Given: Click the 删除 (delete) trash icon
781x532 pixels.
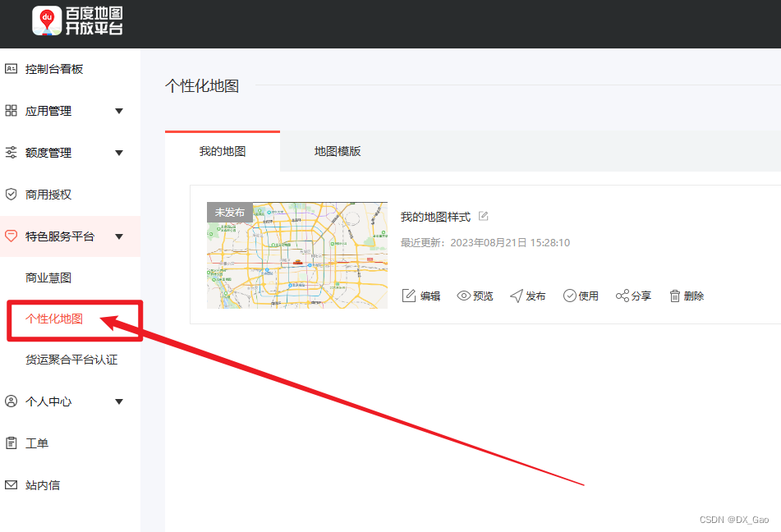Looking at the screenshot, I should click(674, 296).
